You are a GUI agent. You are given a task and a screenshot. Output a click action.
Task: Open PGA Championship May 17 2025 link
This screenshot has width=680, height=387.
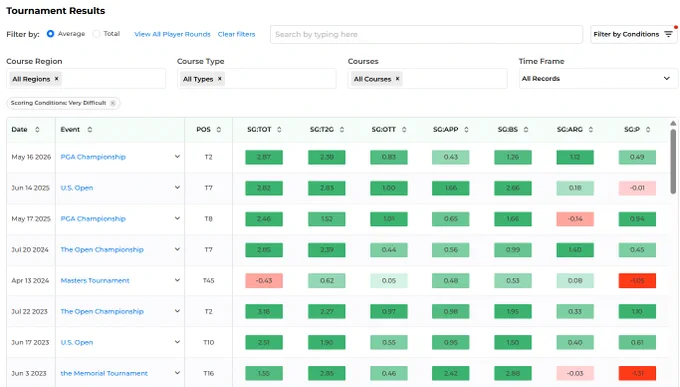click(x=93, y=219)
